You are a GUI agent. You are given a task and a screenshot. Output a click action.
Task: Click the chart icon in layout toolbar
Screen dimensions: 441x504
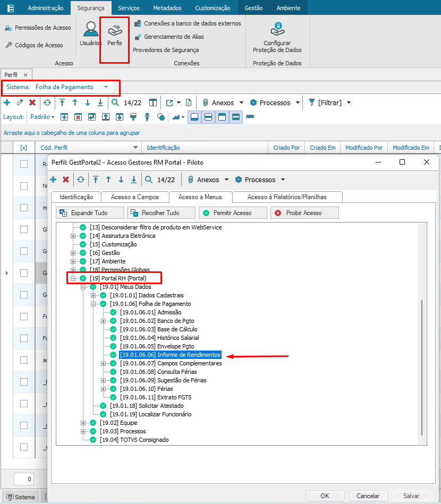176,117
